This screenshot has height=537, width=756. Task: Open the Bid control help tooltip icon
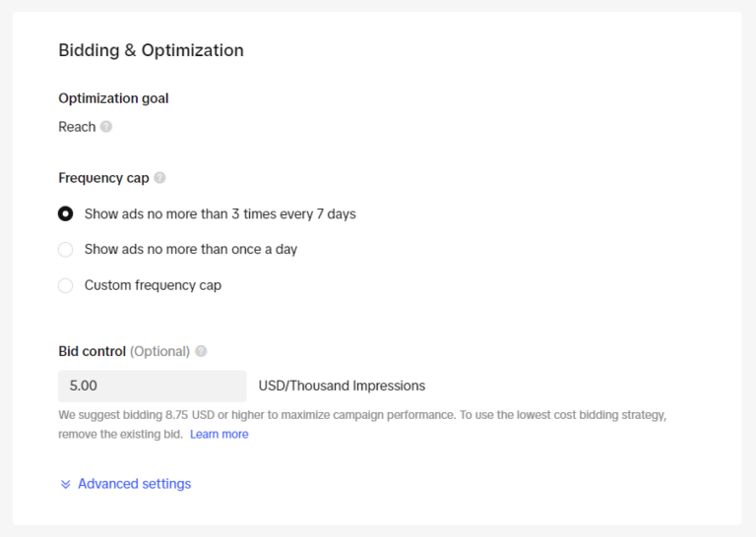(201, 351)
